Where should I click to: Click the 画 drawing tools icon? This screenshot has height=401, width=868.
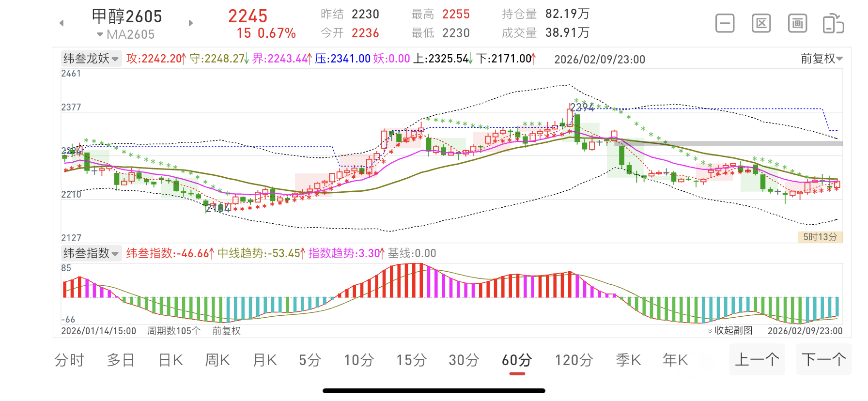point(797,23)
